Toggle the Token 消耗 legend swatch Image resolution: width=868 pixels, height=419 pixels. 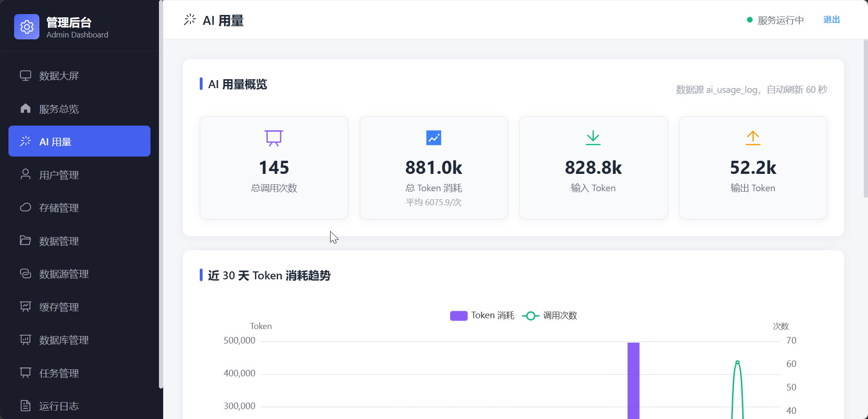(459, 315)
